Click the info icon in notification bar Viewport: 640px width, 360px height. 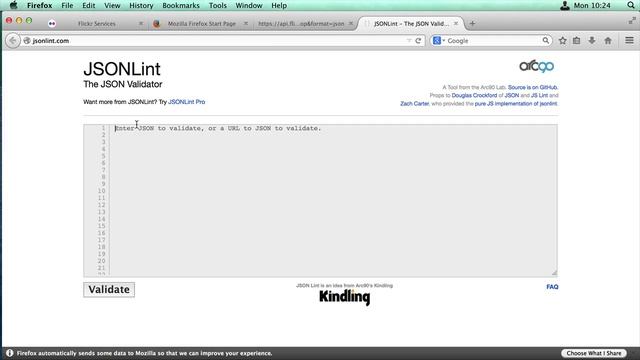(x=9, y=353)
